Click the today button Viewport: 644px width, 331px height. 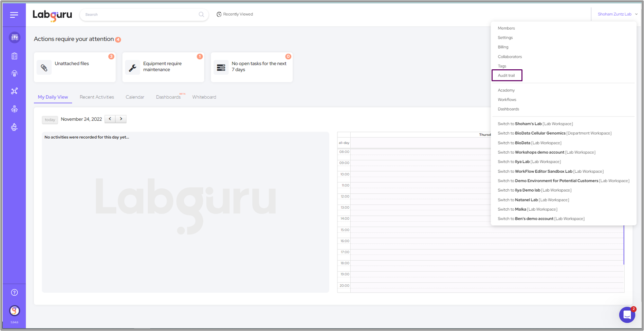coord(50,120)
